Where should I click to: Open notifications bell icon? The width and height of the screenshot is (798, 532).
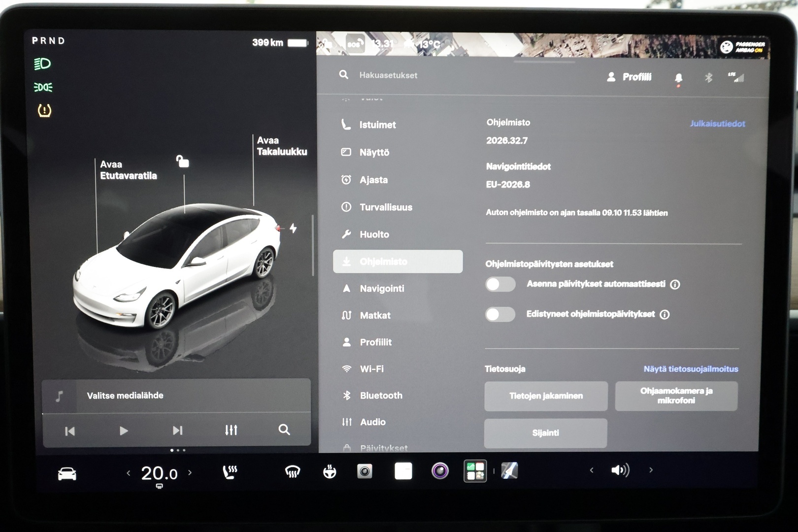click(x=678, y=78)
